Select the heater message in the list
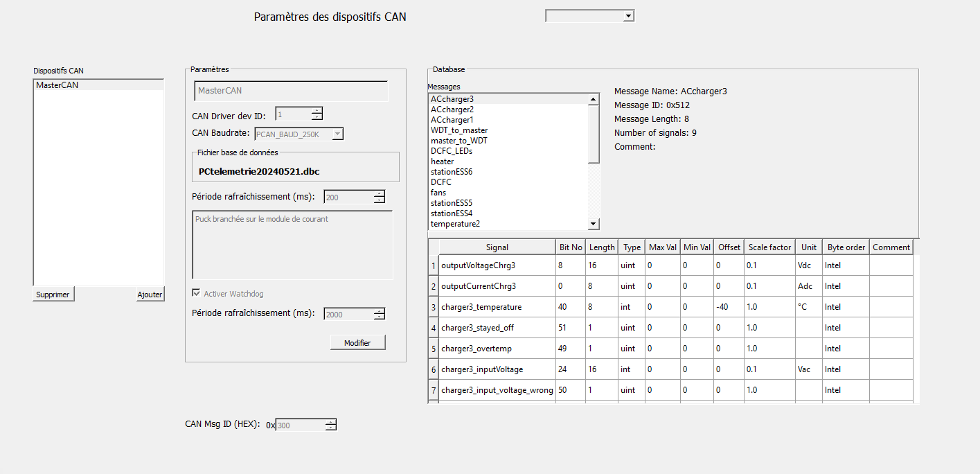 click(443, 161)
